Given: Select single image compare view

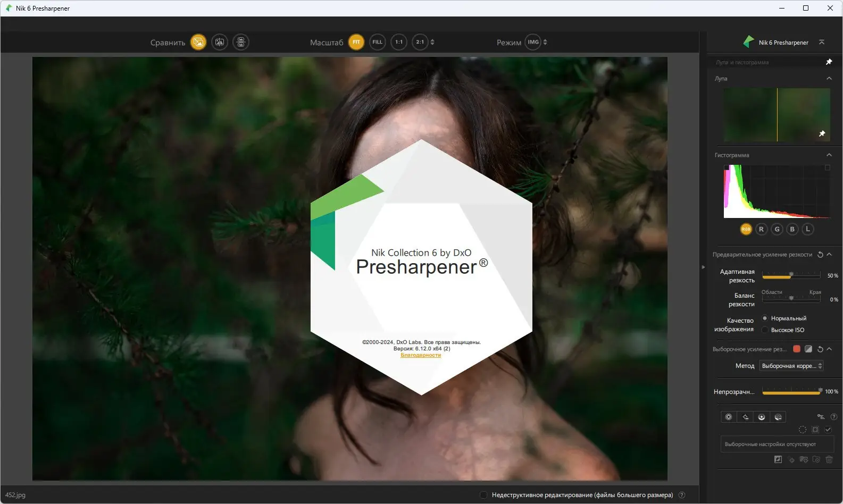Looking at the screenshot, I should [198, 42].
